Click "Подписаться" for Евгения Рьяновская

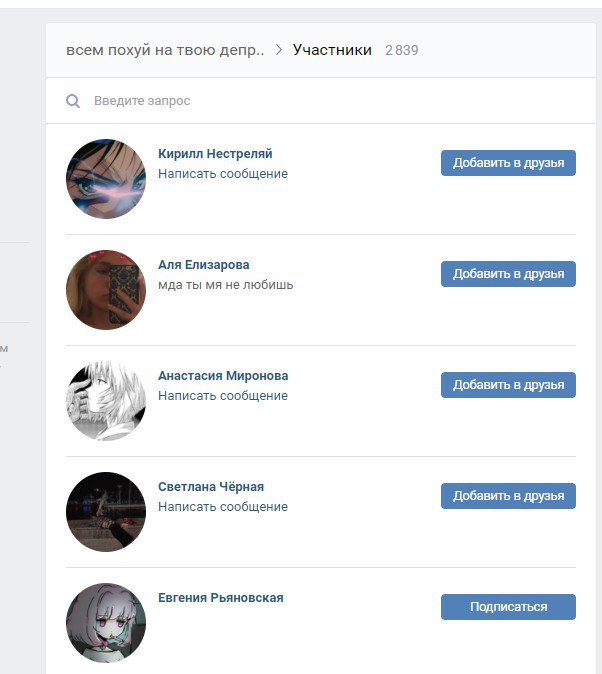(x=508, y=607)
